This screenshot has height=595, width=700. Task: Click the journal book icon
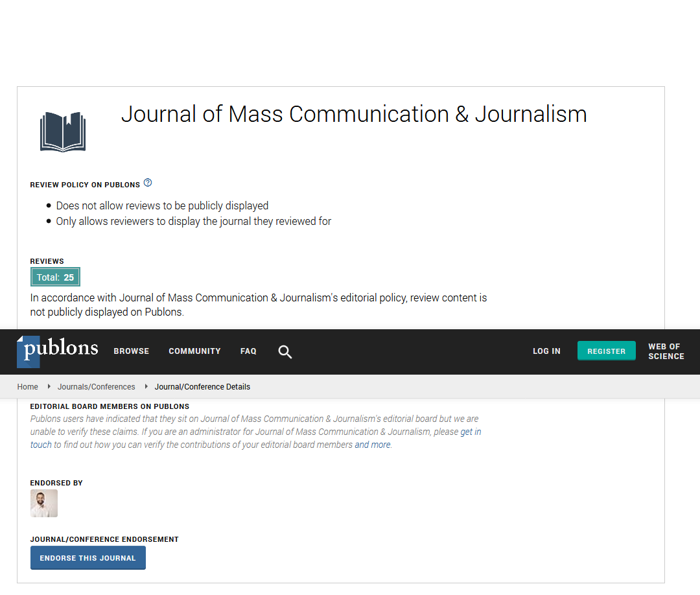[63, 132]
